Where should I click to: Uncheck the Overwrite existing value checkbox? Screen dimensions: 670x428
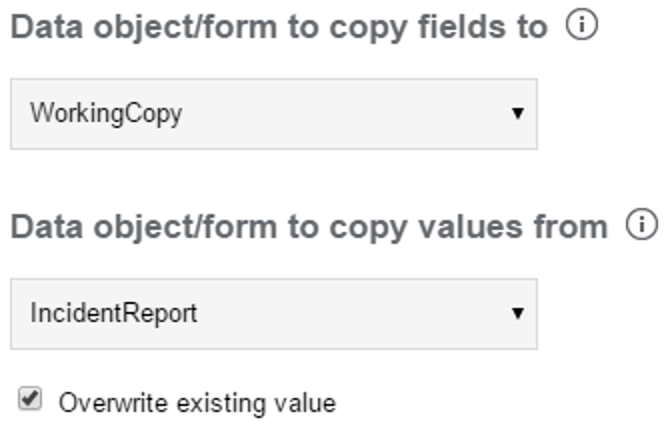click(x=31, y=400)
